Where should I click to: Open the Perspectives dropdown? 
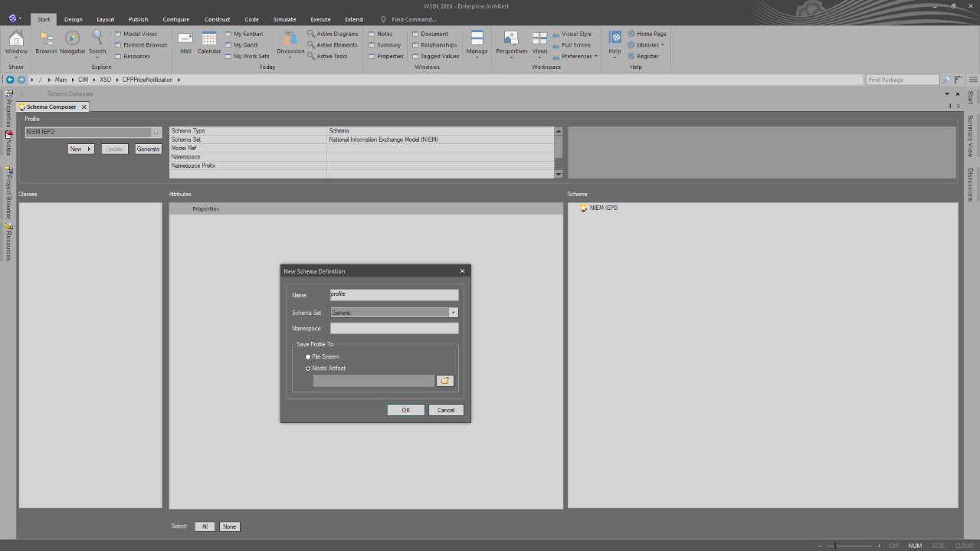click(x=511, y=44)
